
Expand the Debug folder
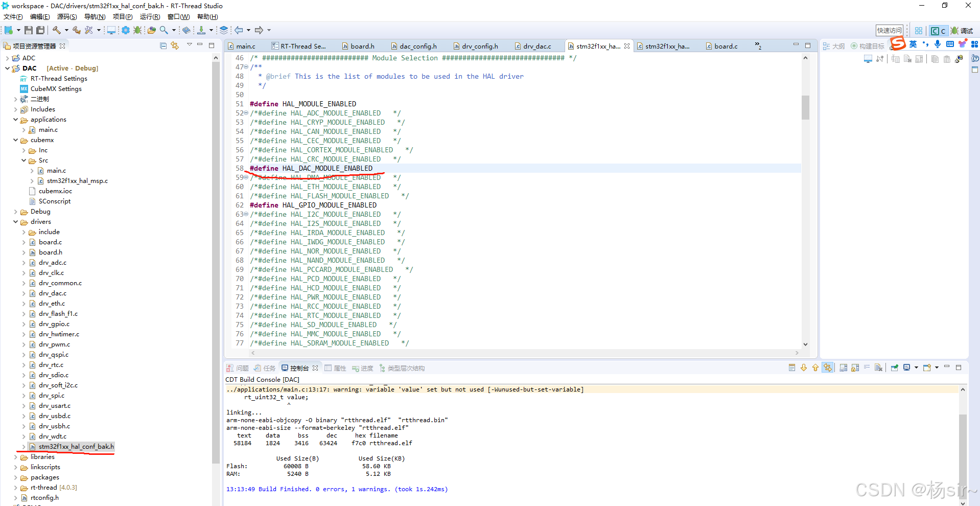click(15, 212)
